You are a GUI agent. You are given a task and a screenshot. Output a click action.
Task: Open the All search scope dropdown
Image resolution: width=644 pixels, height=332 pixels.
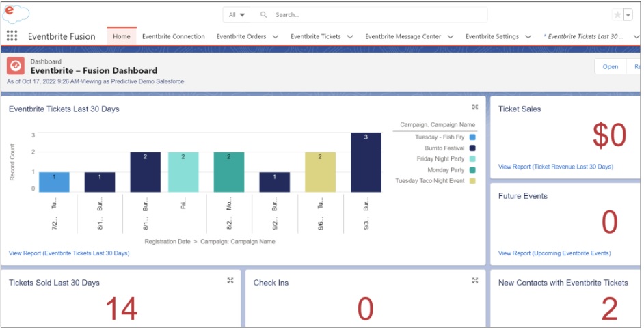point(237,15)
